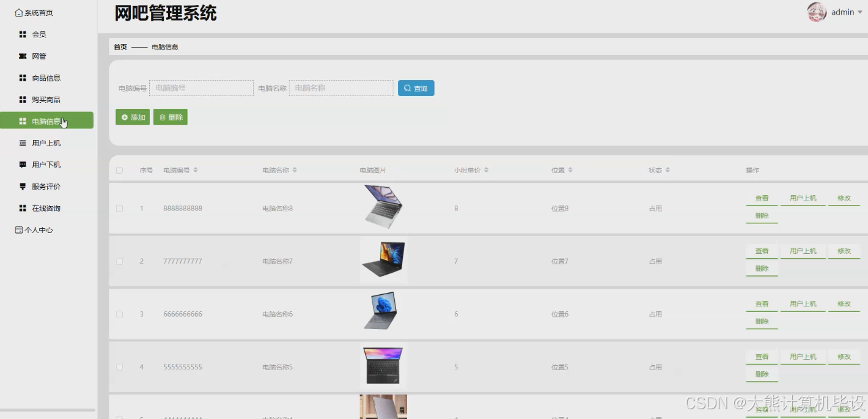Viewport: 868px width, 419px height.
Task: Open laptop image of 电脑名称7
Action: coord(383,261)
